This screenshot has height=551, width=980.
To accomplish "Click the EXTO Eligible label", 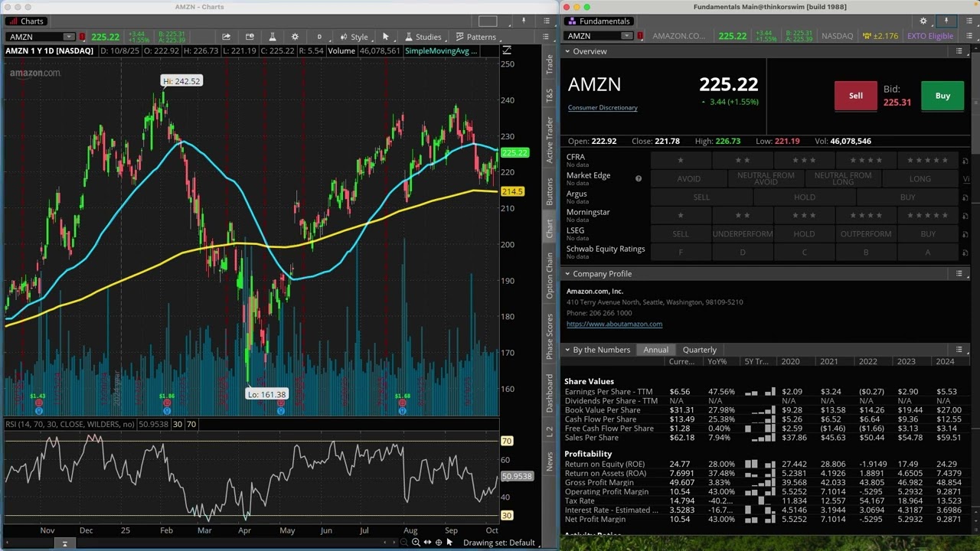I will click(x=930, y=36).
